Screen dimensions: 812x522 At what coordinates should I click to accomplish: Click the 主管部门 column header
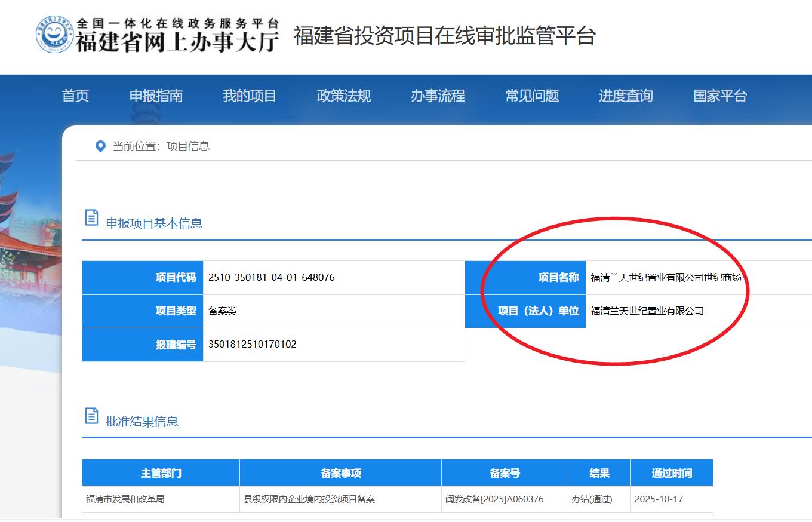point(161,473)
